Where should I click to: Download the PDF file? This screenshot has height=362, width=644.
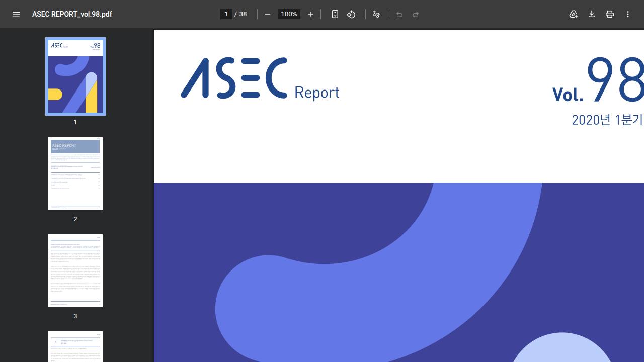tap(592, 14)
